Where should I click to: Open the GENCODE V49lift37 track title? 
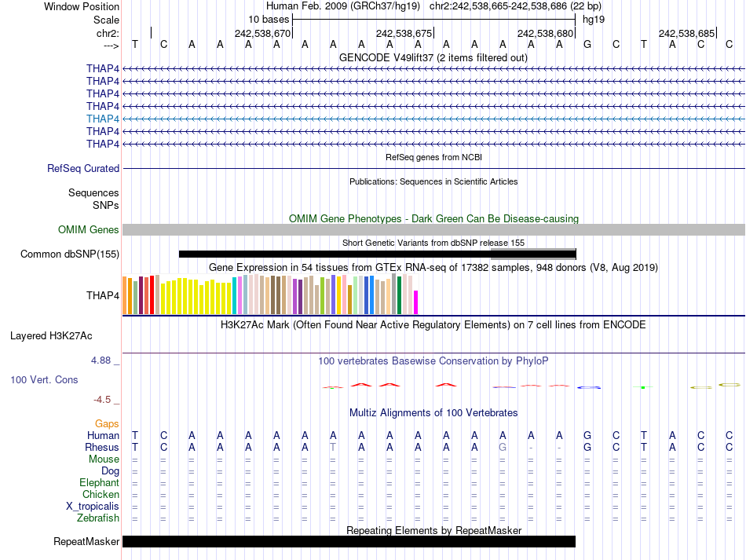[433, 58]
